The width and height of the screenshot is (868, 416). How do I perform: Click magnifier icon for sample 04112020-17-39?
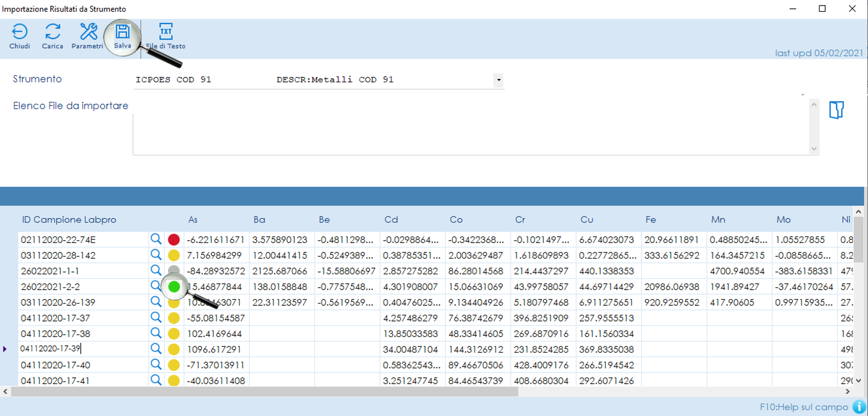pos(156,349)
